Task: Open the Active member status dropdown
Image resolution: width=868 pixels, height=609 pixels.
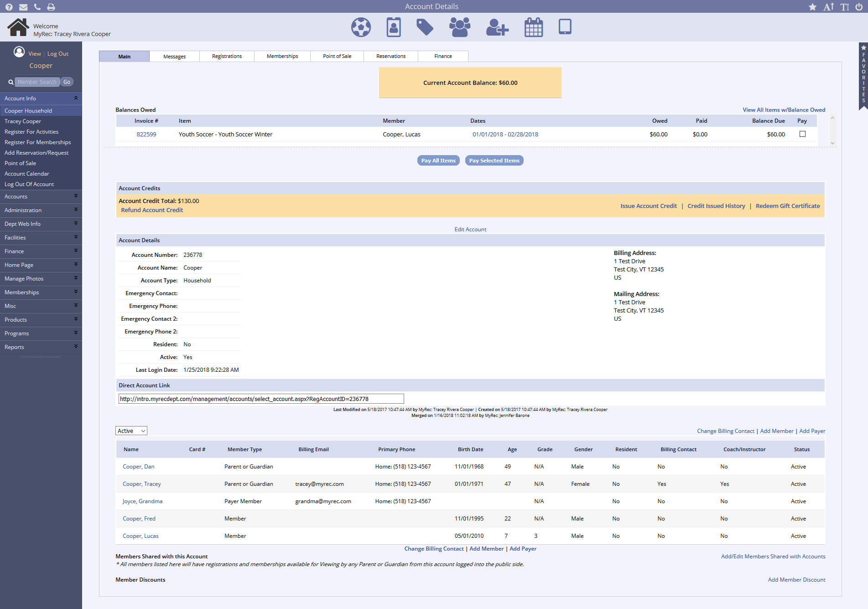Action: pyautogui.click(x=131, y=431)
